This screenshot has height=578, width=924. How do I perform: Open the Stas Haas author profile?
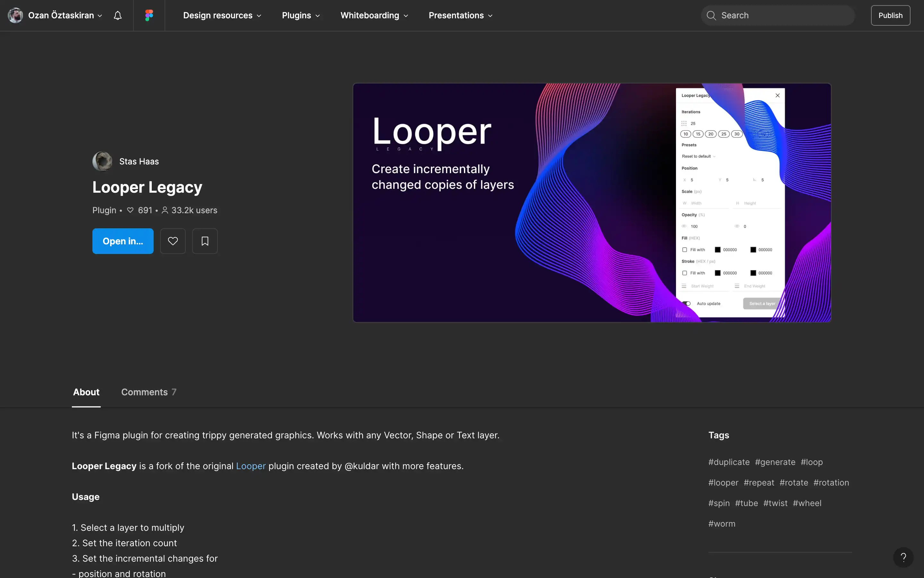[139, 161]
